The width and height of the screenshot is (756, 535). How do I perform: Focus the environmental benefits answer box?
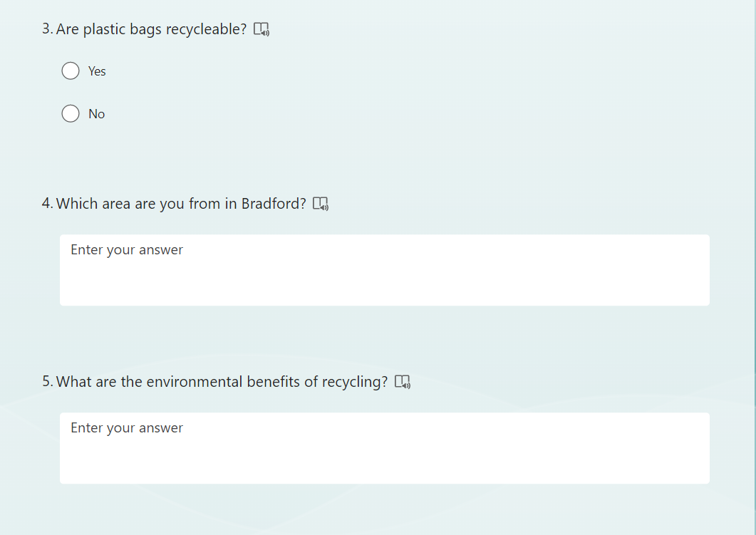385,456
